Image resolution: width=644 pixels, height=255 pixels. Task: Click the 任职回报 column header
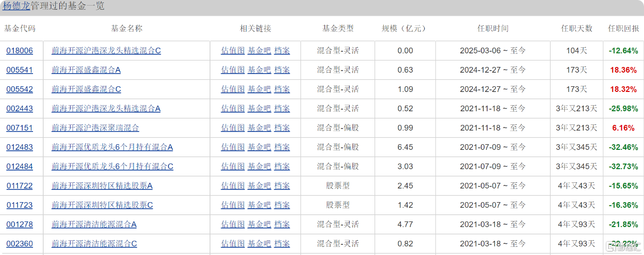coord(624,29)
